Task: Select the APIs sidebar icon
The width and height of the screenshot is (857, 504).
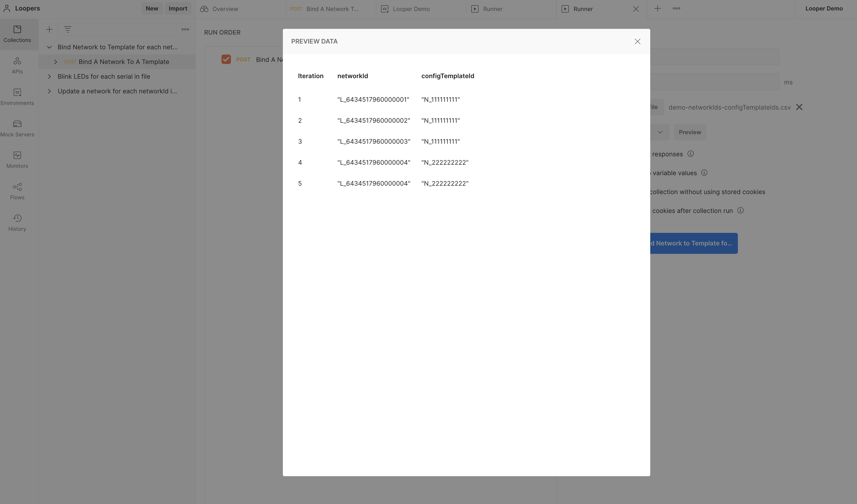Action: pos(17,65)
